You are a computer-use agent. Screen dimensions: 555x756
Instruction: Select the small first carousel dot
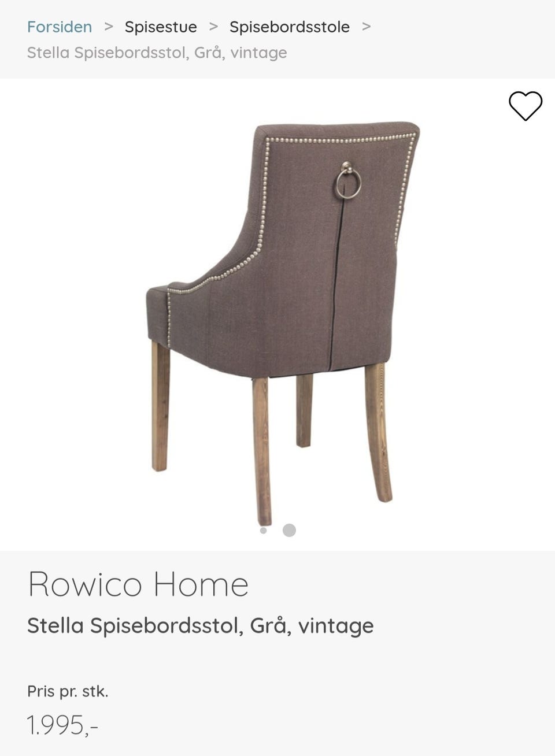(x=264, y=530)
